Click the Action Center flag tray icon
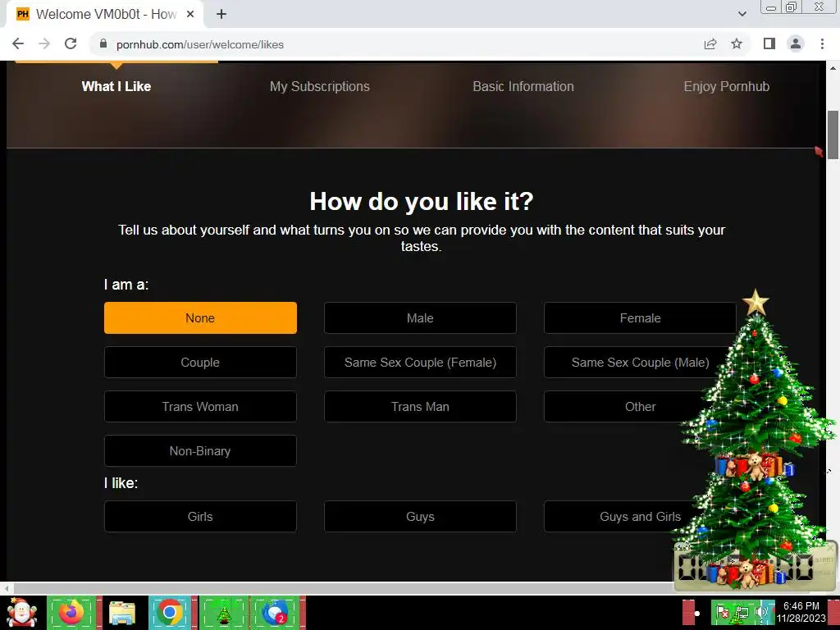The image size is (840, 630). 723,612
